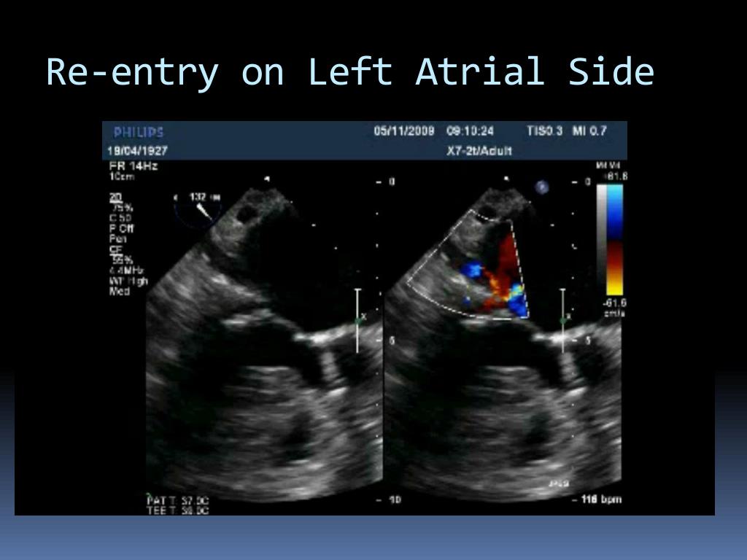Click the timestamp "09:10:24"

point(470,131)
